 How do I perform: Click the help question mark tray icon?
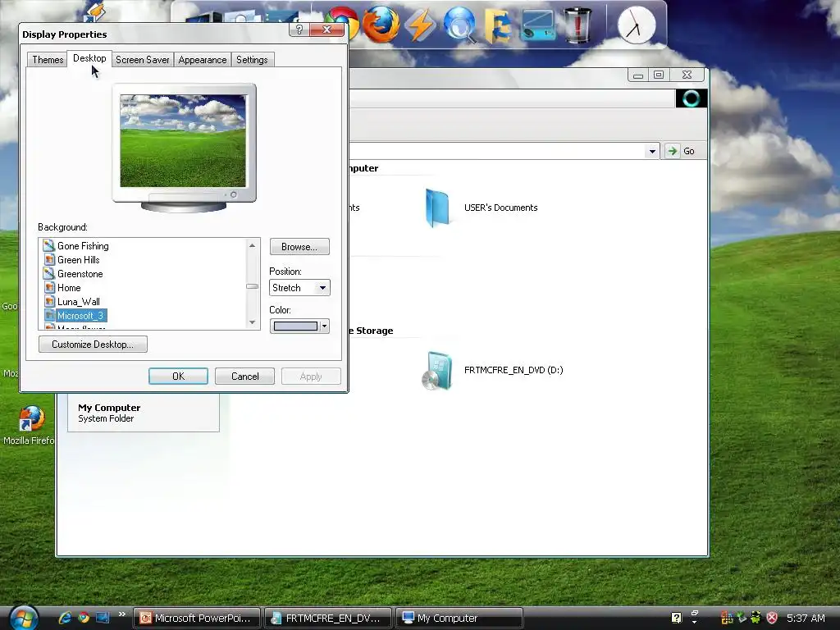(676, 618)
